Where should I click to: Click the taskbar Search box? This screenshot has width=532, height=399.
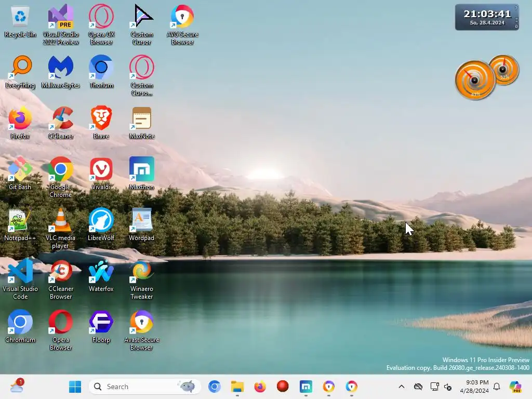point(145,387)
